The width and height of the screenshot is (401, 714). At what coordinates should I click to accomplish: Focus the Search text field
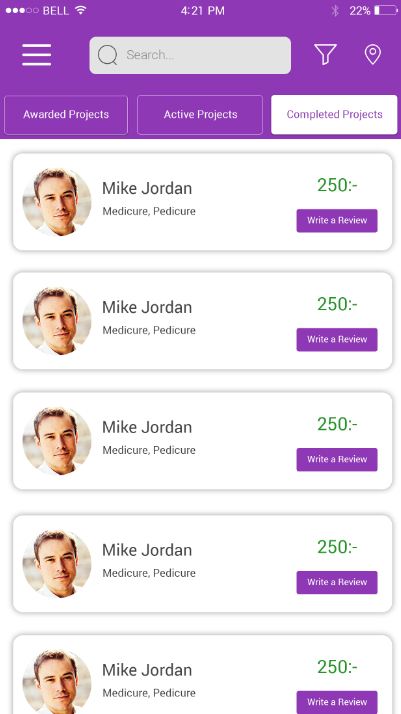[190, 55]
